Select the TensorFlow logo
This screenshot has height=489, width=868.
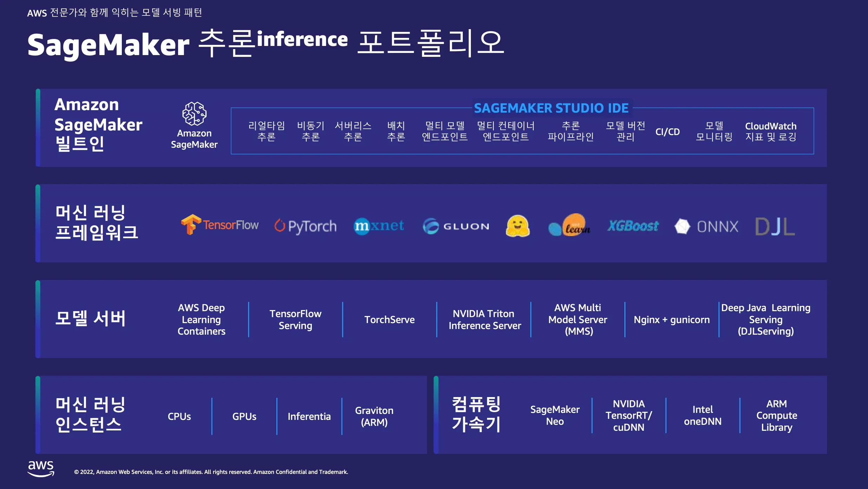(220, 225)
